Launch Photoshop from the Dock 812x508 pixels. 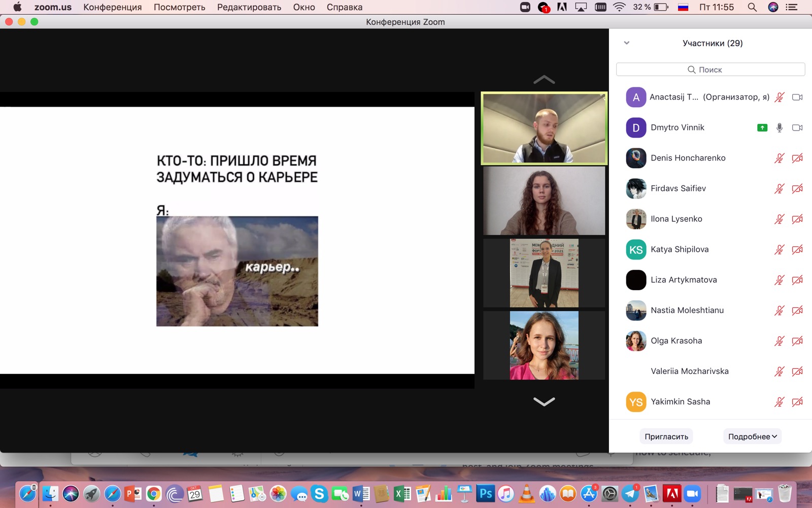tap(486, 493)
